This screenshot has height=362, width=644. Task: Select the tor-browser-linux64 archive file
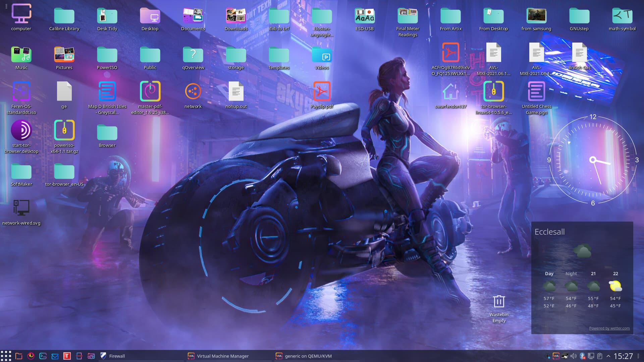[493, 98]
